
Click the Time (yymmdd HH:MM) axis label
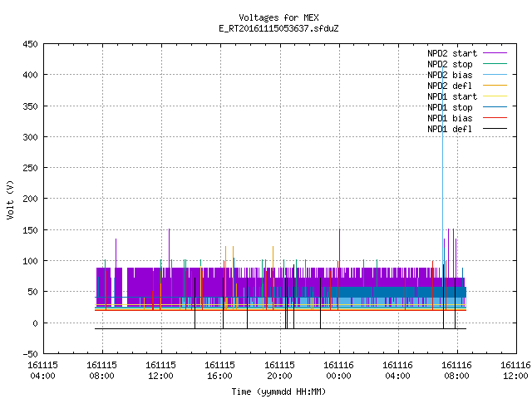278,392
